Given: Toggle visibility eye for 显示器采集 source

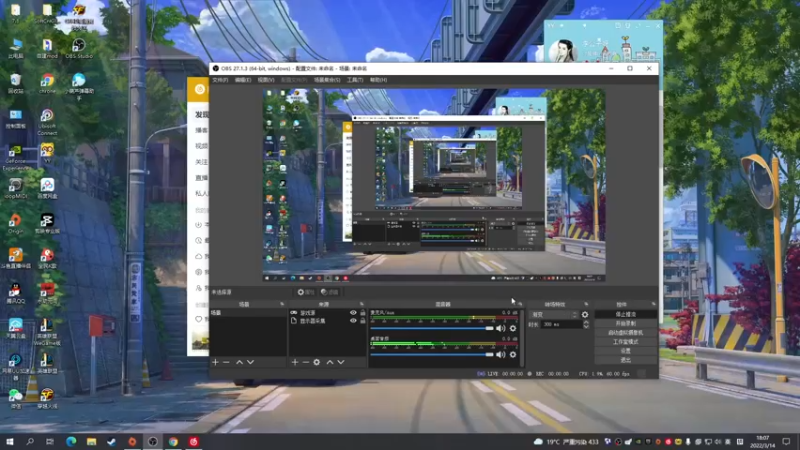Looking at the screenshot, I should (x=353, y=321).
